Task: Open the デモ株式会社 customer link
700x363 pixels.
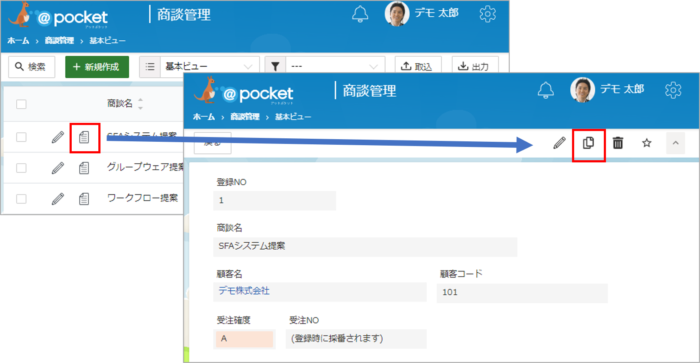Action: 244,291
